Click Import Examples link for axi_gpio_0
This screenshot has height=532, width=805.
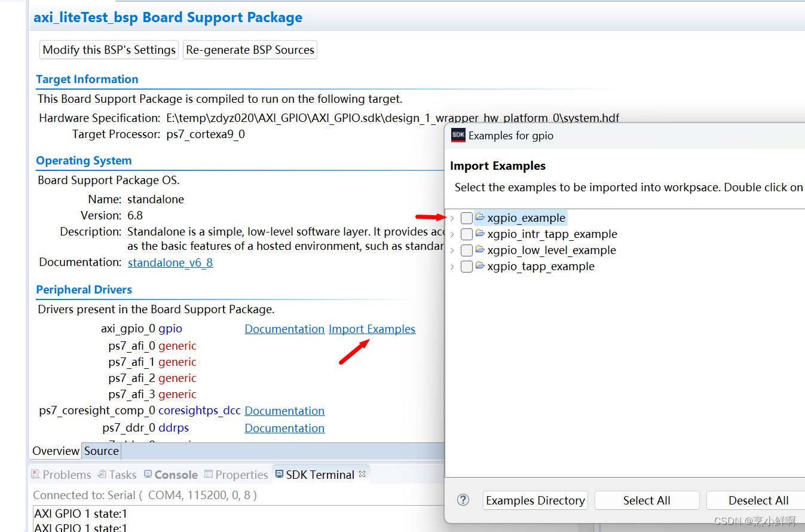[x=372, y=329]
